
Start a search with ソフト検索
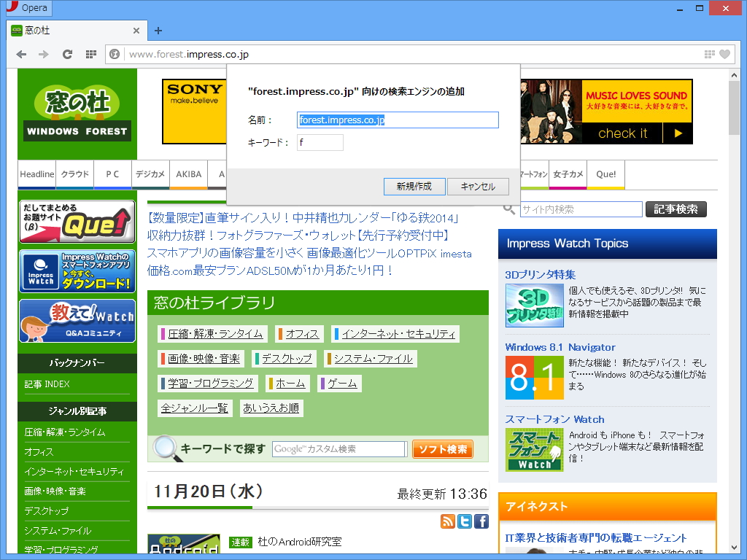(442, 449)
